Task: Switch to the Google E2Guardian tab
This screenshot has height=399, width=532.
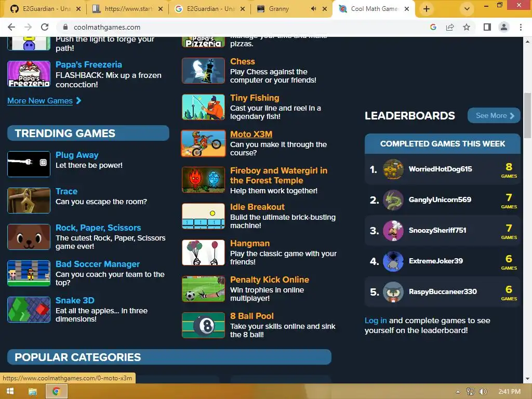Action: click(x=210, y=9)
